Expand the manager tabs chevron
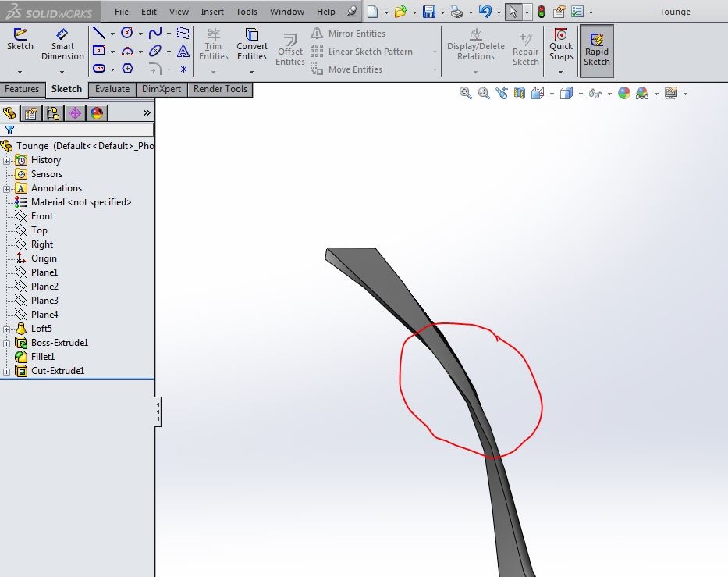 tap(147, 113)
